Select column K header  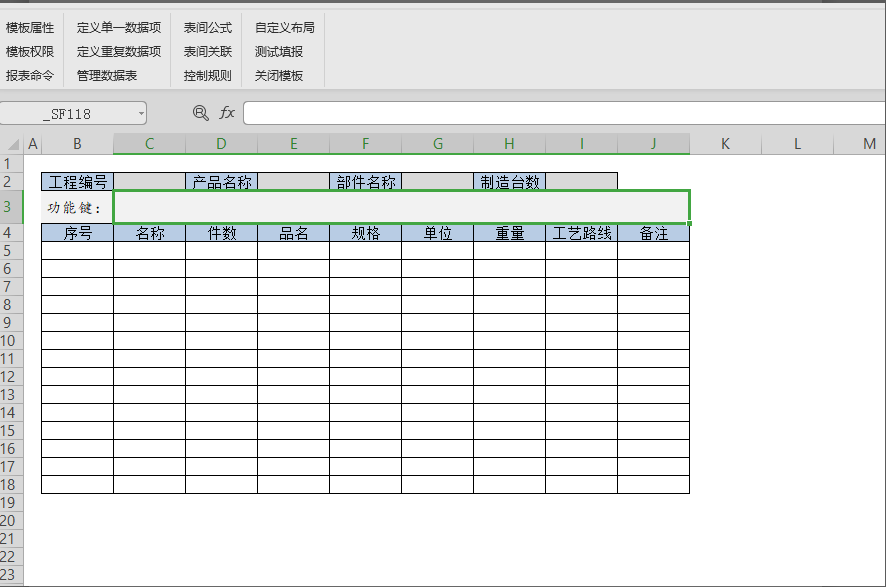coord(725,144)
